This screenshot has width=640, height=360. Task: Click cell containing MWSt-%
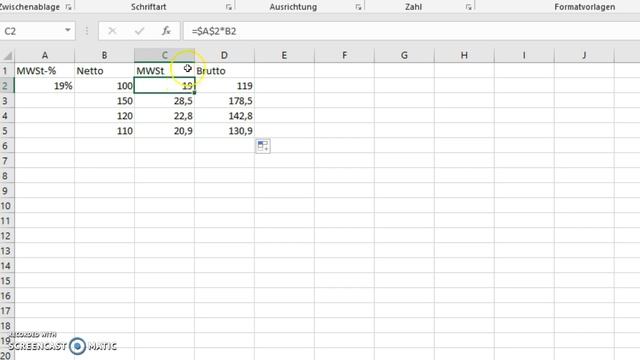44,71
